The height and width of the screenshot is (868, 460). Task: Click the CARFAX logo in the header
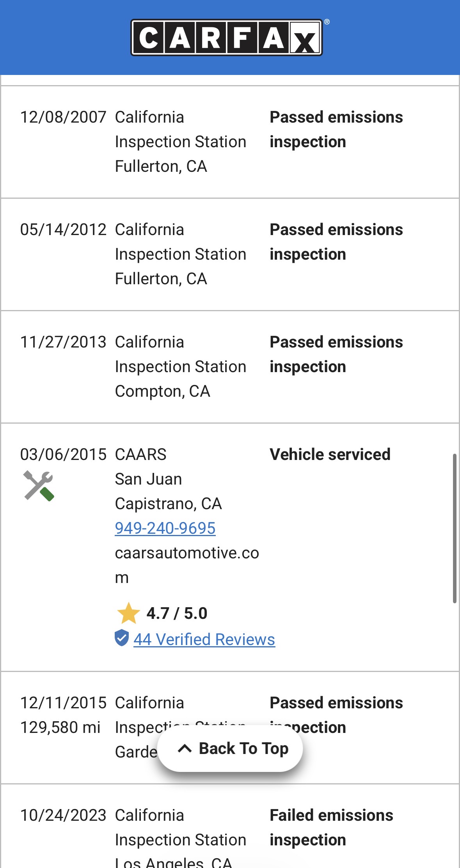pyautogui.click(x=227, y=37)
